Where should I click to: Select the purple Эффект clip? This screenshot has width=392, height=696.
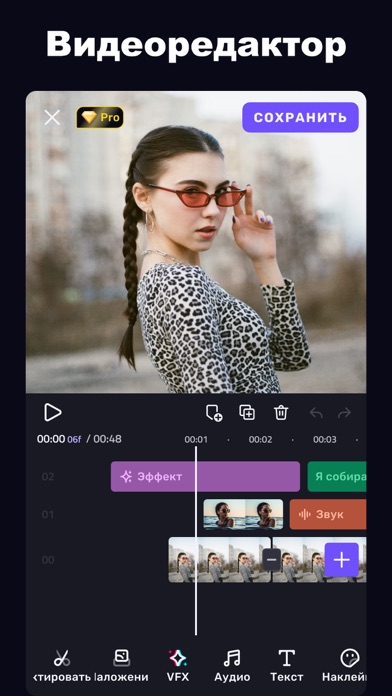point(205,477)
